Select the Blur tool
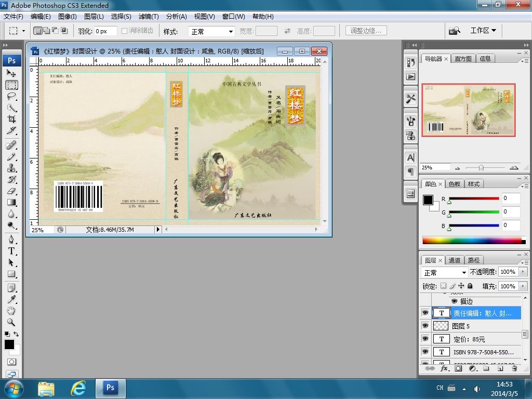Screen dimensions: 532x399 (11, 214)
